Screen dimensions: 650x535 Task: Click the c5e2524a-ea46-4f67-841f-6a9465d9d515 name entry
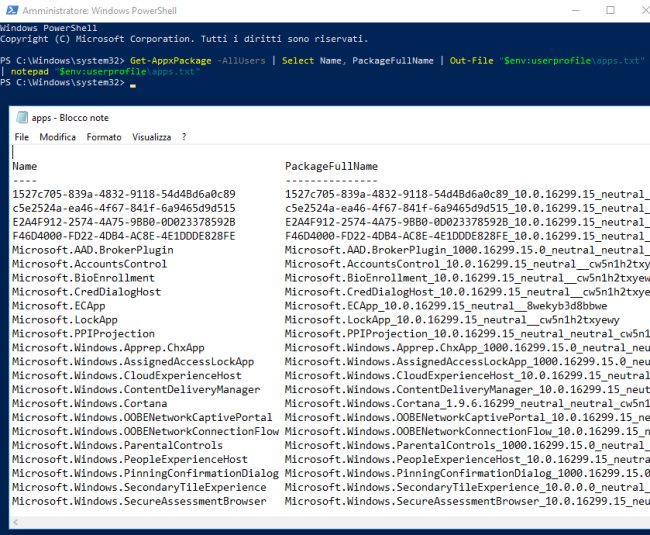coord(124,208)
